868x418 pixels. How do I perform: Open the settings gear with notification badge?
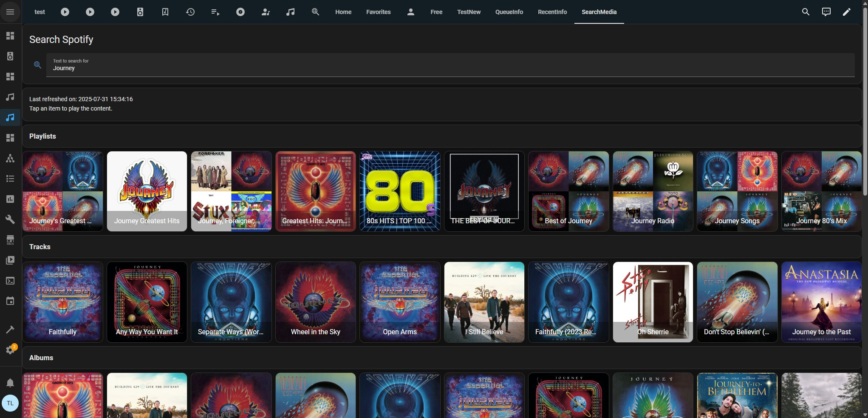[x=10, y=350]
